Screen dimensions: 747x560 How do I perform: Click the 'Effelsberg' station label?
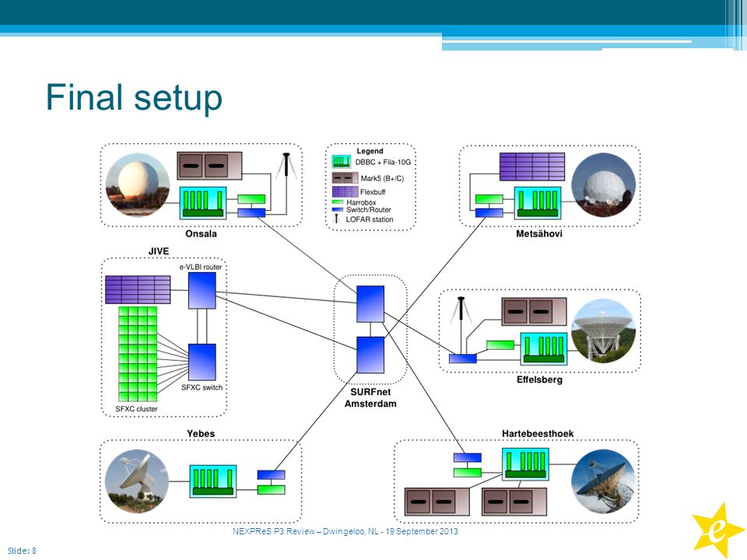(x=540, y=380)
